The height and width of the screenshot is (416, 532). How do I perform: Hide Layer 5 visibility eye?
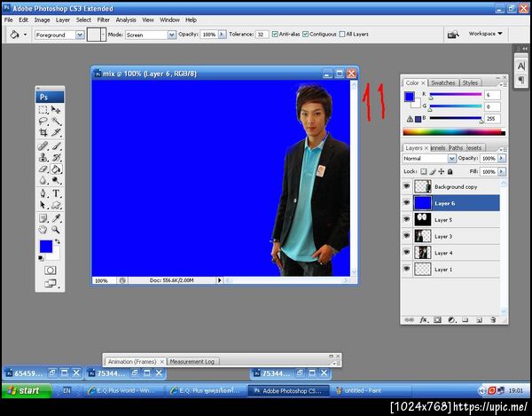click(406, 219)
